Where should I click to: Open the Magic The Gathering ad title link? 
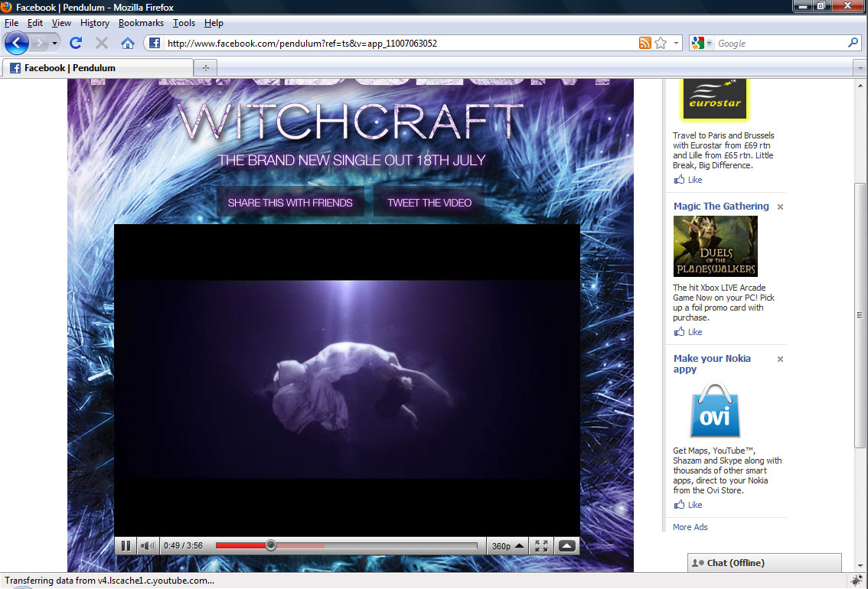pos(721,207)
